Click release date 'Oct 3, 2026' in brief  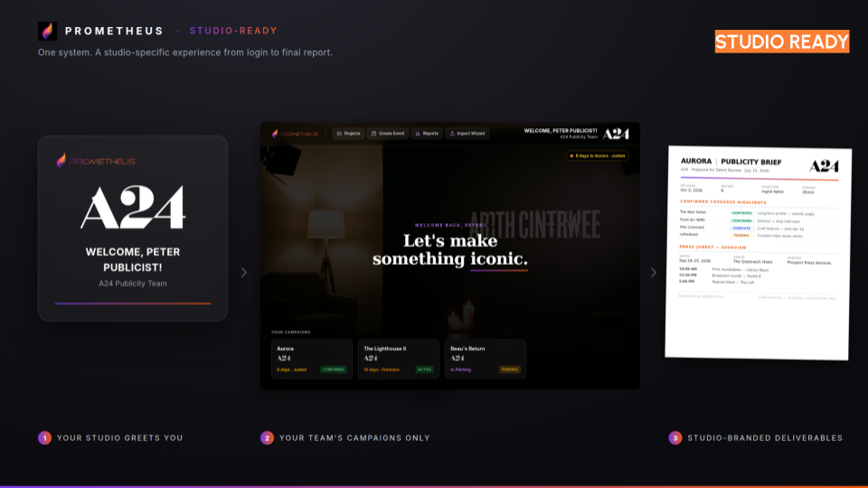click(691, 191)
